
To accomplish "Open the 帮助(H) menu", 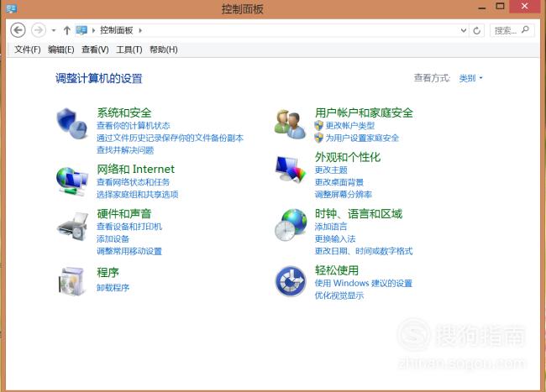I will pyautogui.click(x=164, y=50).
